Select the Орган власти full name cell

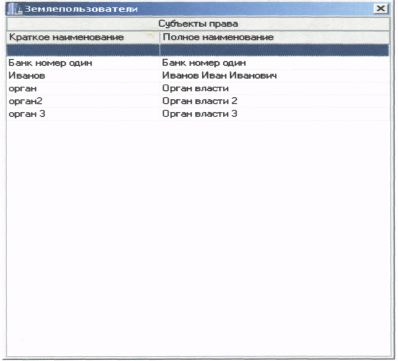pos(275,88)
